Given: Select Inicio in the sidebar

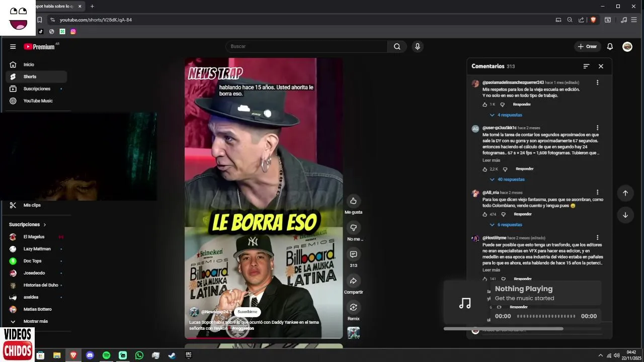Looking at the screenshot, I should [36, 64].
